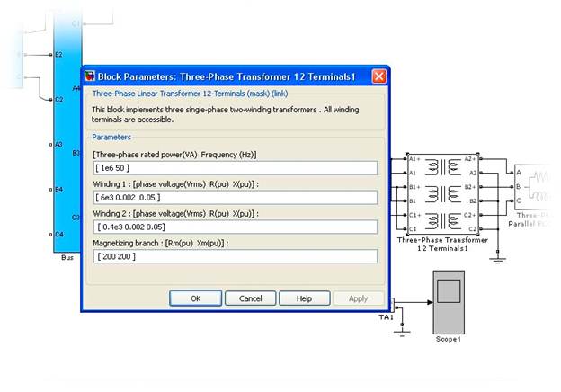Viewport: 561px width, 392px height.
Task: Select the ground symbol below TA1
Action: coord(402,333)
